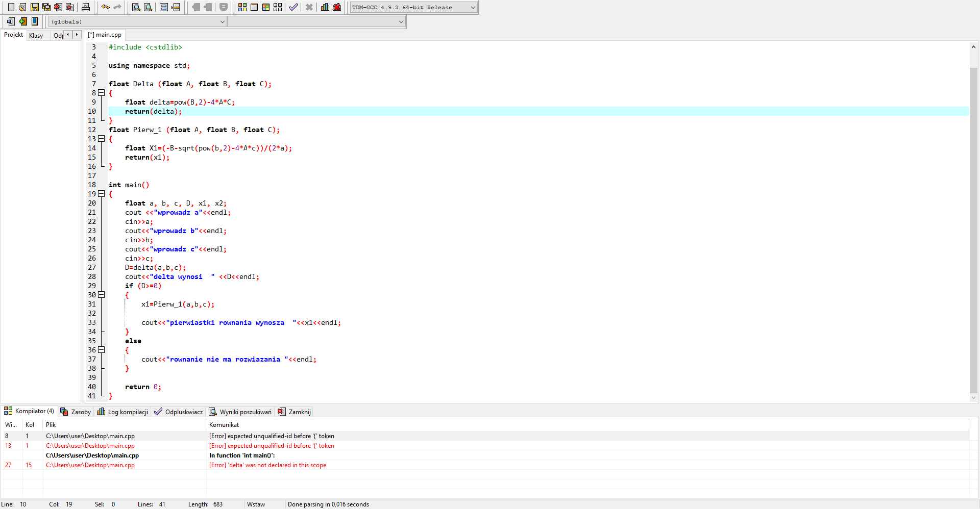Click the Kol column header
The width and height of the screenshot is (980, 509).
pos(33,424)
